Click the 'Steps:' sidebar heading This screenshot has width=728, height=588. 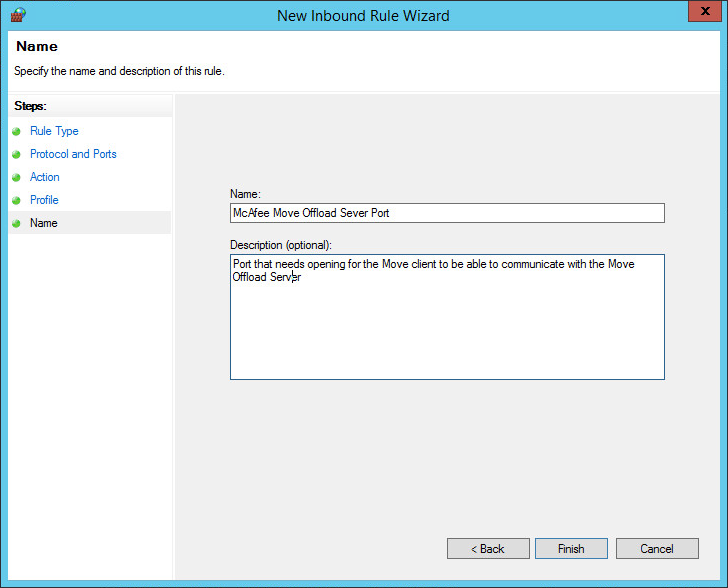[x=30, y=106]
